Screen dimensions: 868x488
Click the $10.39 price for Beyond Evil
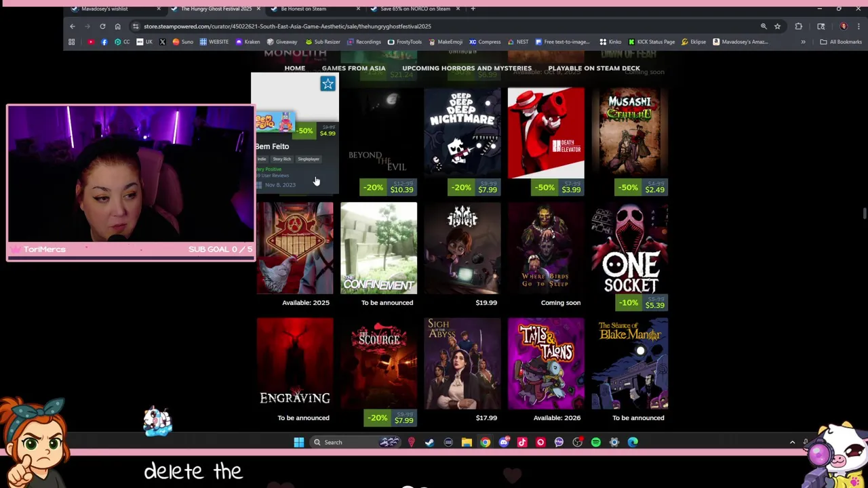coord(401,190)
